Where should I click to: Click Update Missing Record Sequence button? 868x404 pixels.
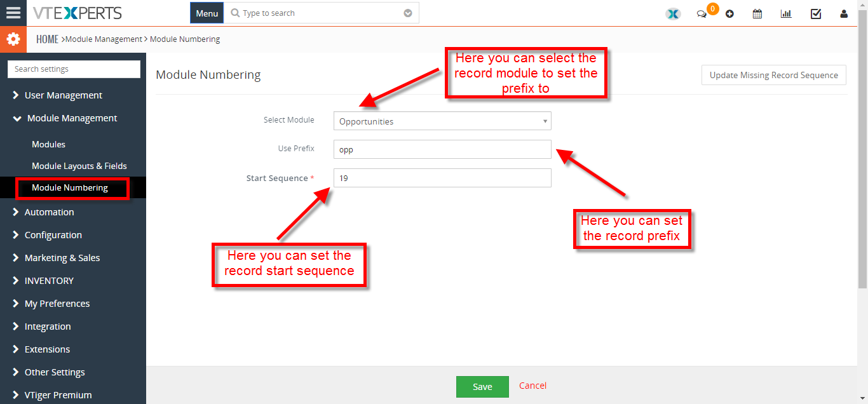coord(774,75)
